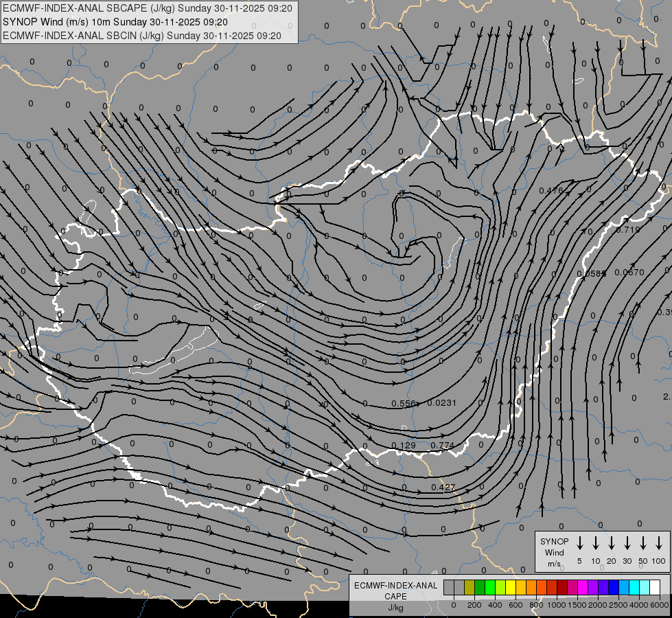Pick the amber CAPE legend swatch
This screenshot has height=618, width=672.
(521, 587)
